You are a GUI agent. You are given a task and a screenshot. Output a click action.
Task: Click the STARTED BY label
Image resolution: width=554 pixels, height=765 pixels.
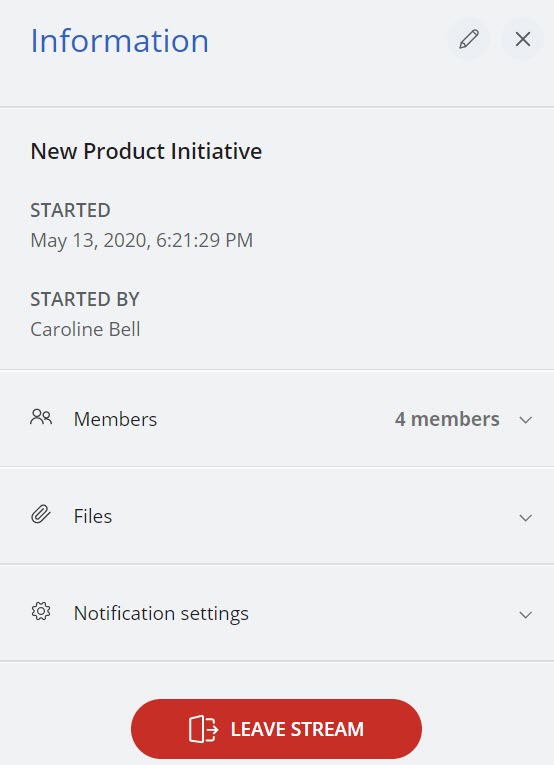pyautogui.click(x=85, y=299)
